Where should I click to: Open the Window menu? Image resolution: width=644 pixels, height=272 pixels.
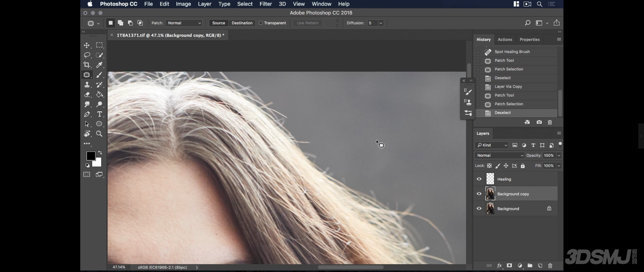click(321, 4)
